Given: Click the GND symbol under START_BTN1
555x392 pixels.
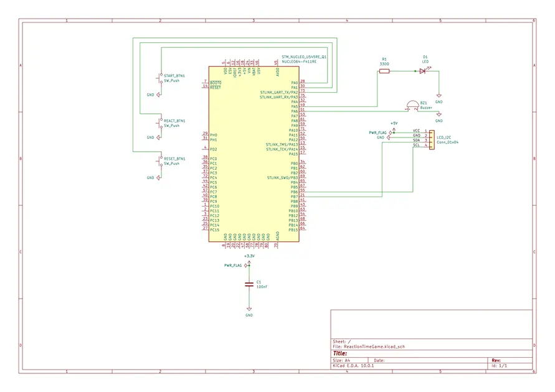Looking at the screenshot, I should point(158,95).
